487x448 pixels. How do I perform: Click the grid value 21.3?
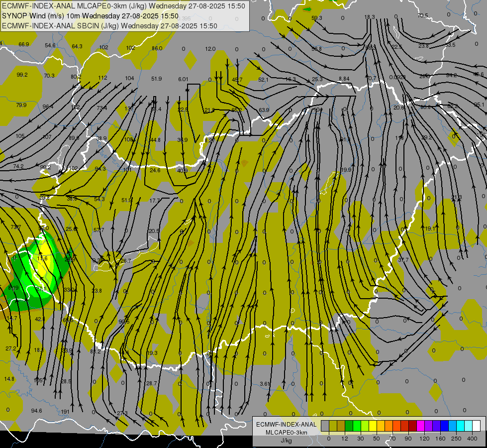pyautogui.click(x=457, y=197)
